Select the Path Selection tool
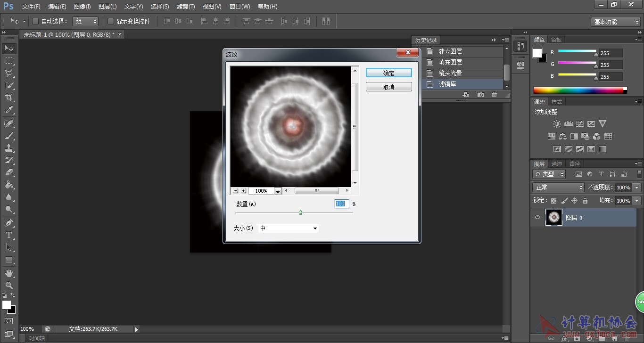 9,247
